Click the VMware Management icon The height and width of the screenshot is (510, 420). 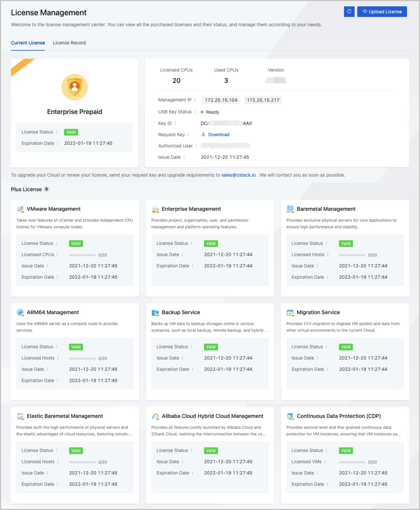[x=20, y=209]
